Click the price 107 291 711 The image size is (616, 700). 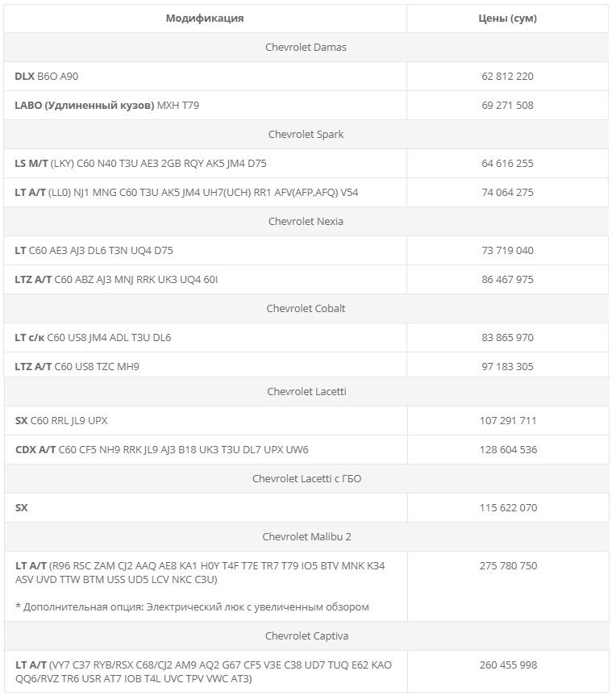click(x=507, y=420)
